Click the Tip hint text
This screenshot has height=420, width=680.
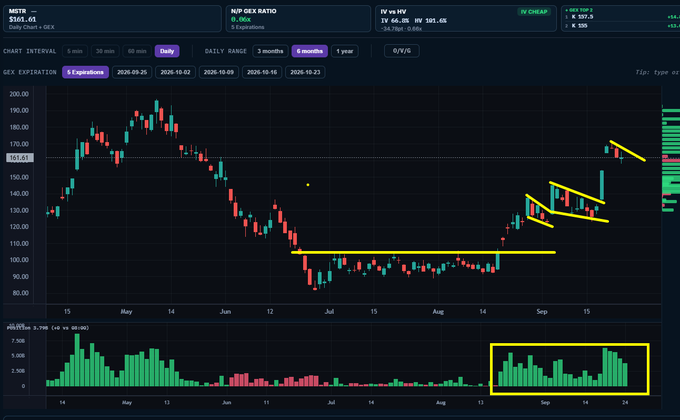[657, 72]
